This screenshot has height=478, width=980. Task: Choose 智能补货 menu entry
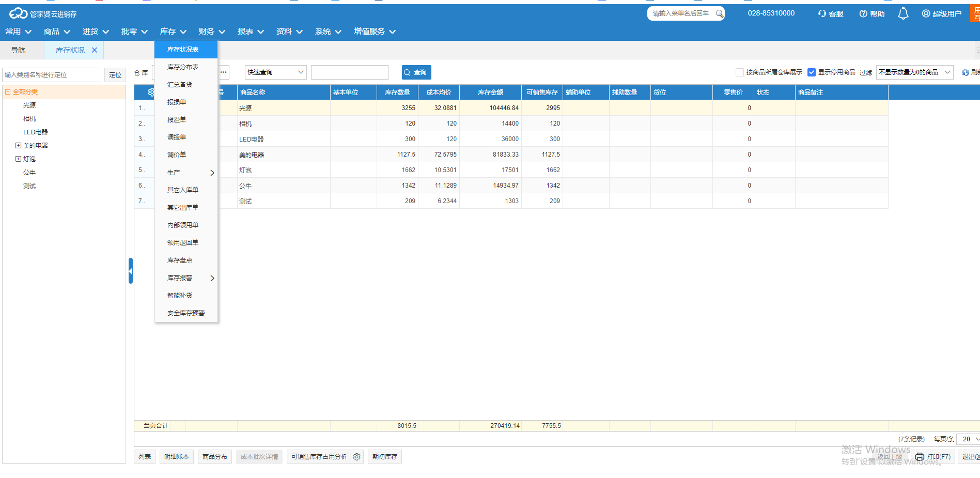(x=186, y=296)
